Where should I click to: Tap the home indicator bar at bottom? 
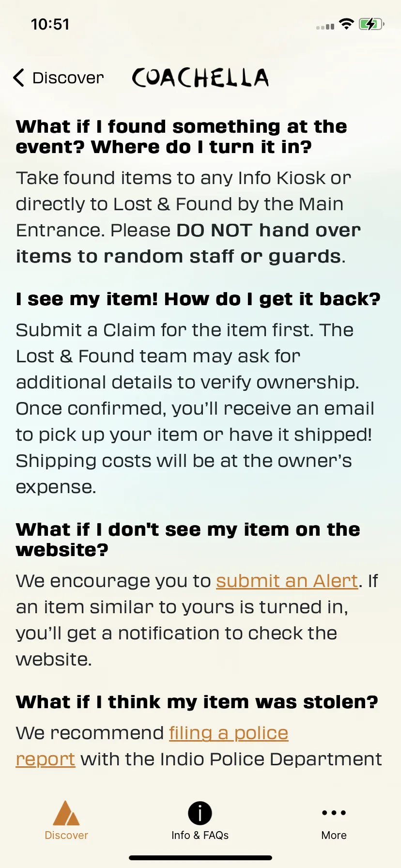[x=200, y=858]
